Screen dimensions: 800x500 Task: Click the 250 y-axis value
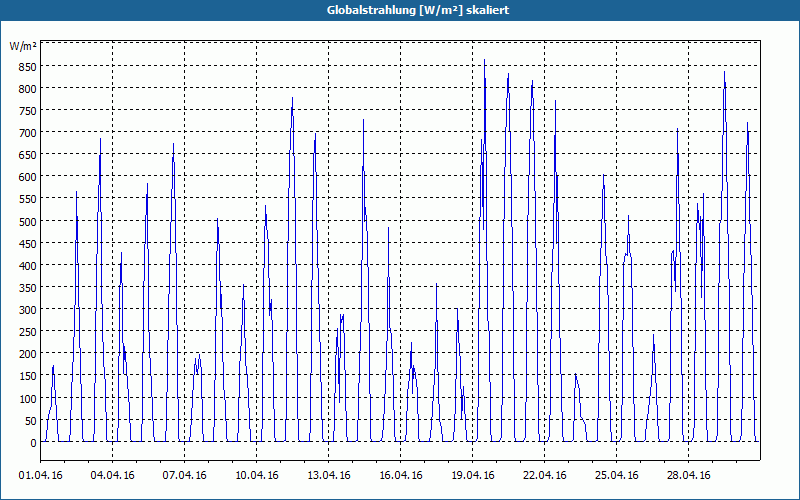pos(29,333)
